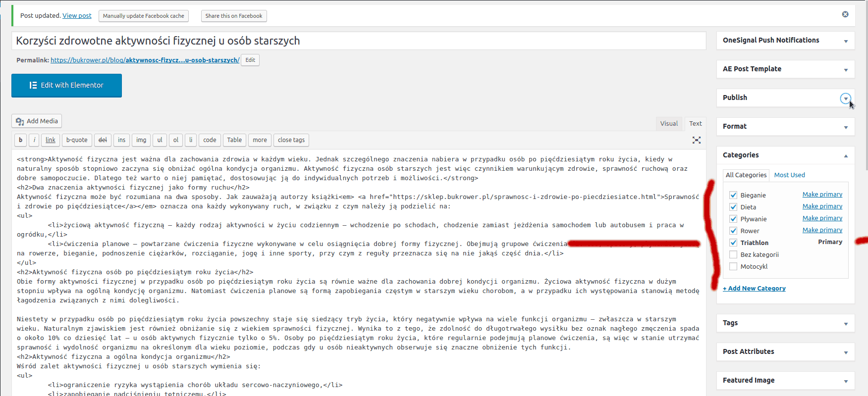Toggle fullscreen distraction-free editor icon

[x=696, y=140]
